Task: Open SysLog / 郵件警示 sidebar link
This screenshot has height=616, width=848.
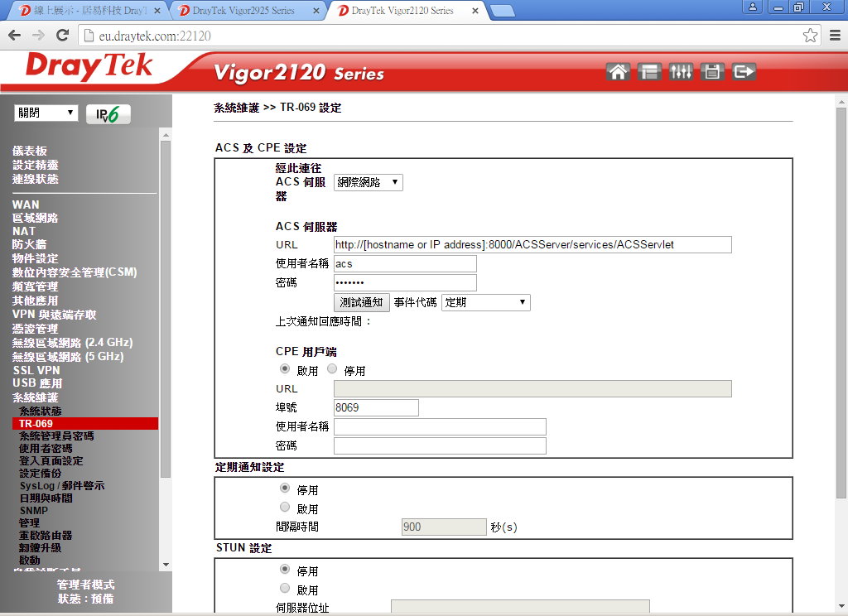Action: (x=61, y=486)
